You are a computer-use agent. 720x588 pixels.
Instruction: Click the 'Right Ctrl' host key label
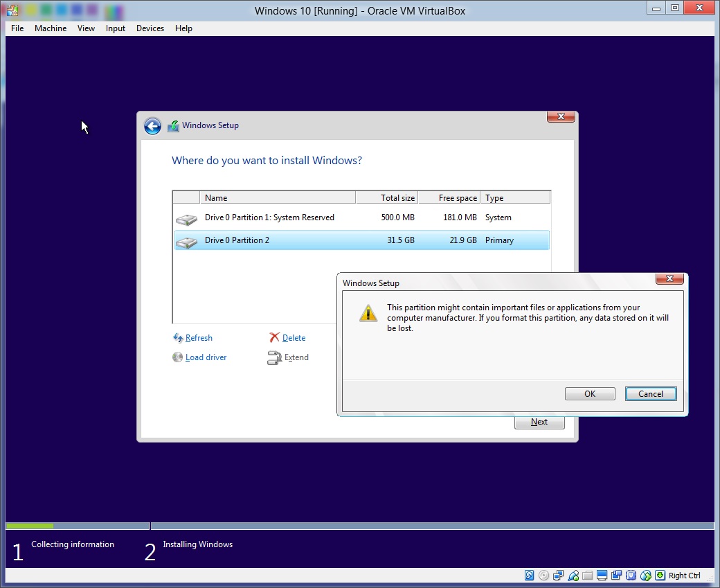click(685, 576)
